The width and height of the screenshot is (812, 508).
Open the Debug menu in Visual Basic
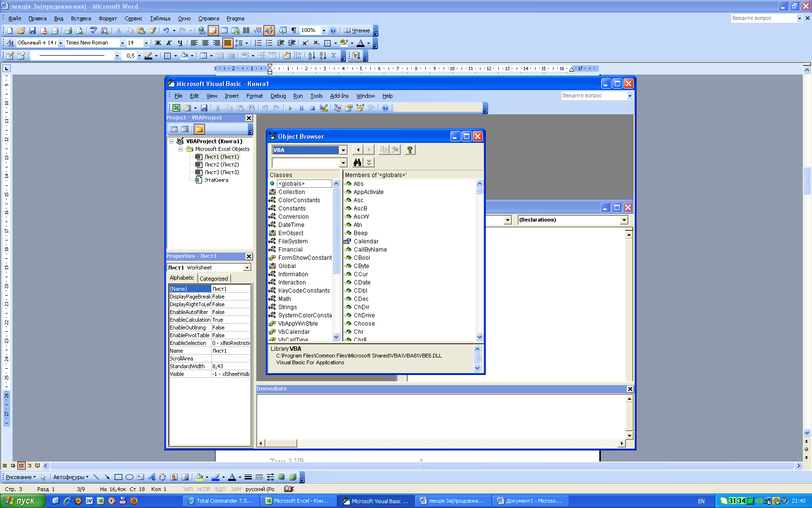(278, 96)
